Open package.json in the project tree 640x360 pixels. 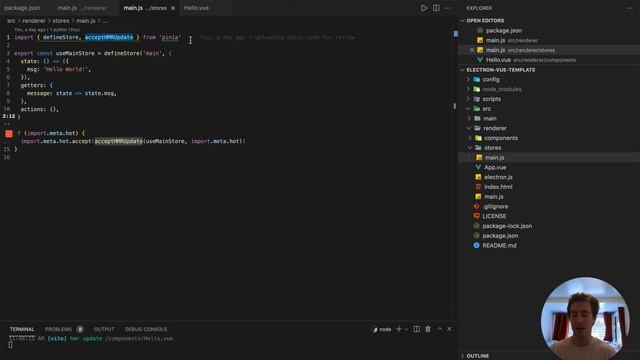pos(500,236)
